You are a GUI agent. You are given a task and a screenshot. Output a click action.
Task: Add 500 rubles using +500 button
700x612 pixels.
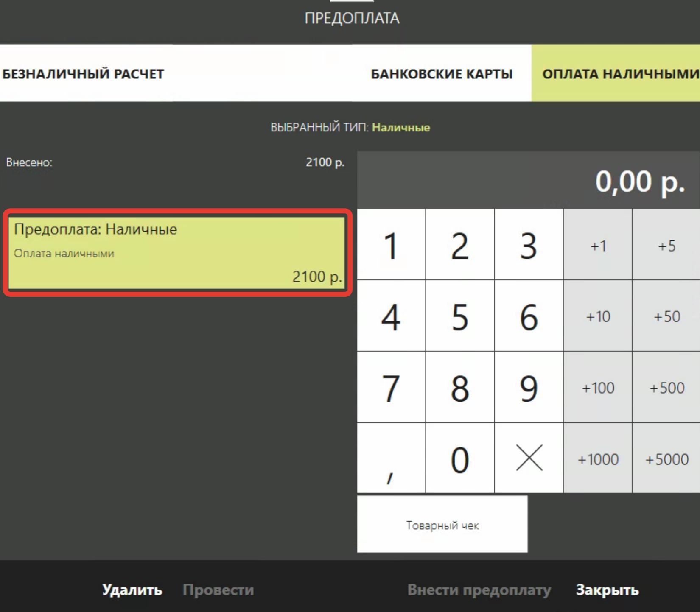(666, 388)
